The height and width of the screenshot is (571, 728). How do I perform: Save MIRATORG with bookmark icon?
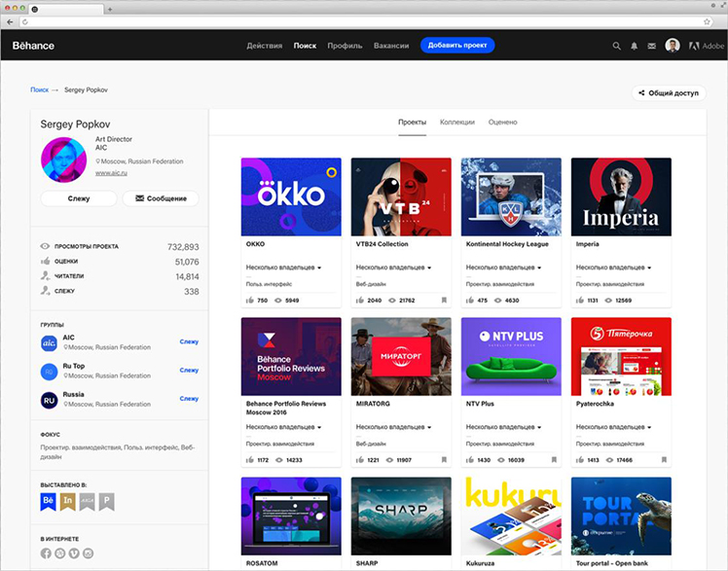444,460
